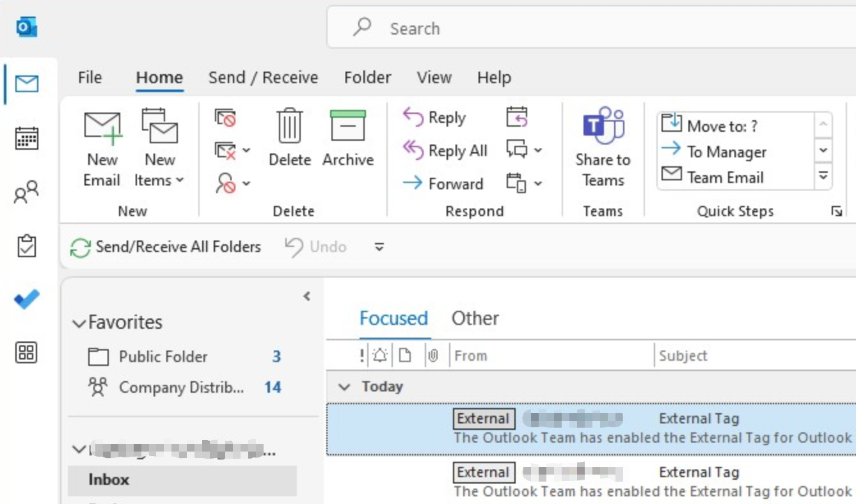Collapse the Favorites folder section

click(79, 324)
